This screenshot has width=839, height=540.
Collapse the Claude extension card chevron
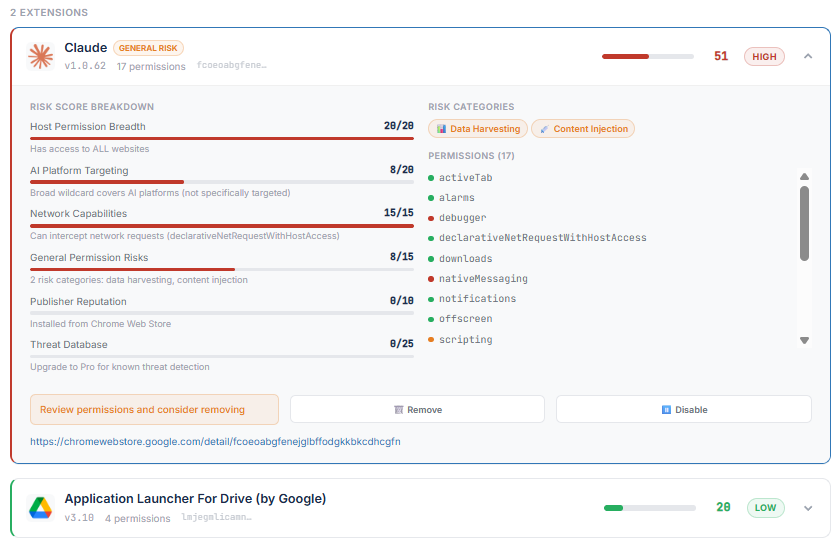click(x=808, y=56)
